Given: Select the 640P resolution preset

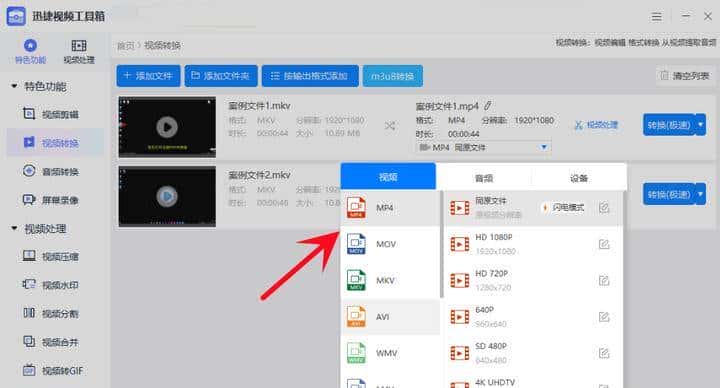Looking at the screenshot, I should click(x=534, y=316).
